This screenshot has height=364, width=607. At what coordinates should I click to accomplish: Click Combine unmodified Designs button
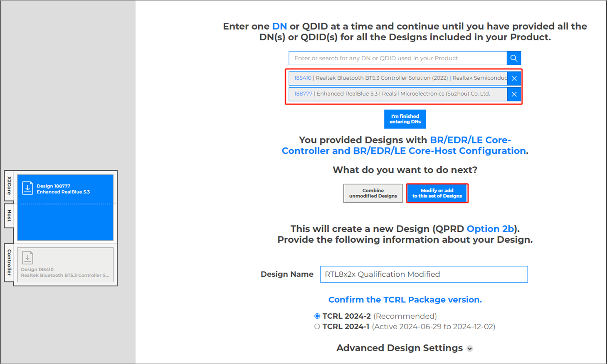(x=373, y=193)
